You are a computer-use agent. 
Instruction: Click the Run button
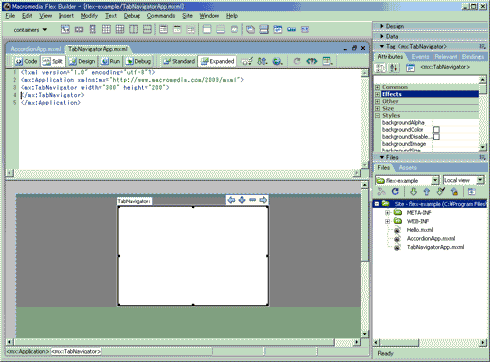pyautogui.click(x=110, y=61)
